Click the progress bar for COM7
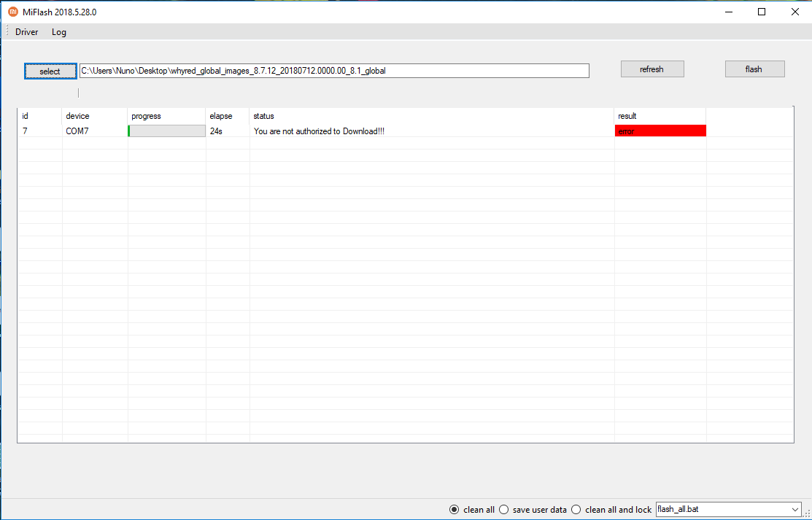 (x=167, y=131)
